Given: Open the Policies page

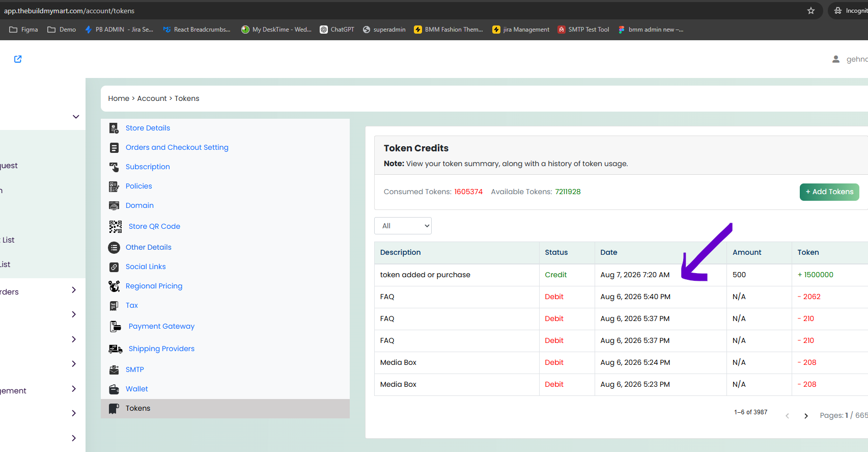Looking at the screenshot, I should click(139, 186).
